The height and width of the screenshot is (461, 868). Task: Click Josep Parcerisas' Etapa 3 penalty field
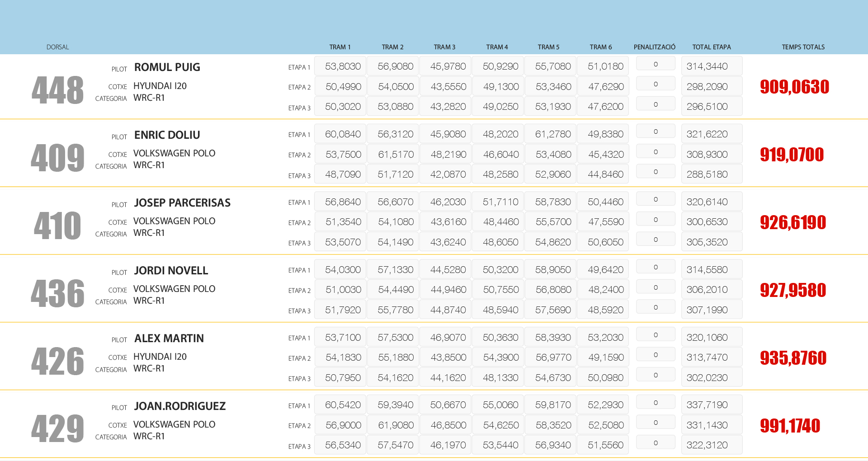656,240
